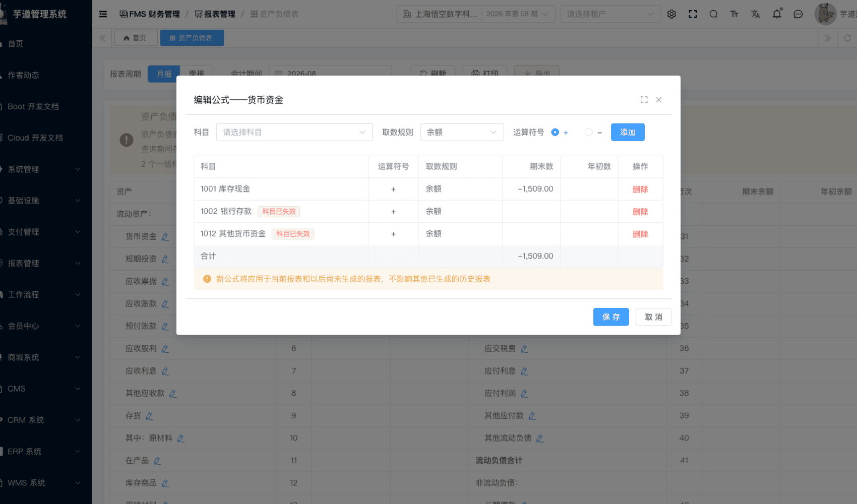This screenshot has width=857, height=504.
Task: Click the 科目已失效 tag on 1002 row
Action: [279, 212]
